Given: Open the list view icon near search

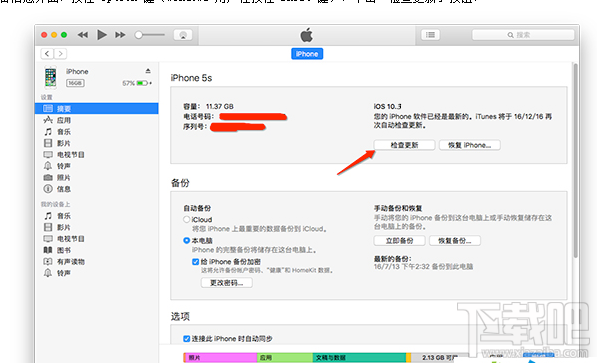Looking at the screenshot, I should [x=431, y=35].
